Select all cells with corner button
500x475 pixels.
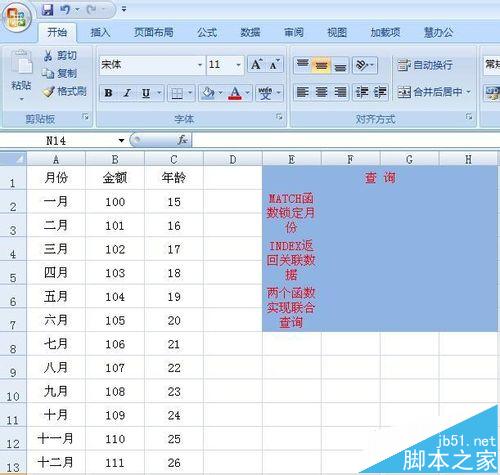[13, 158]
